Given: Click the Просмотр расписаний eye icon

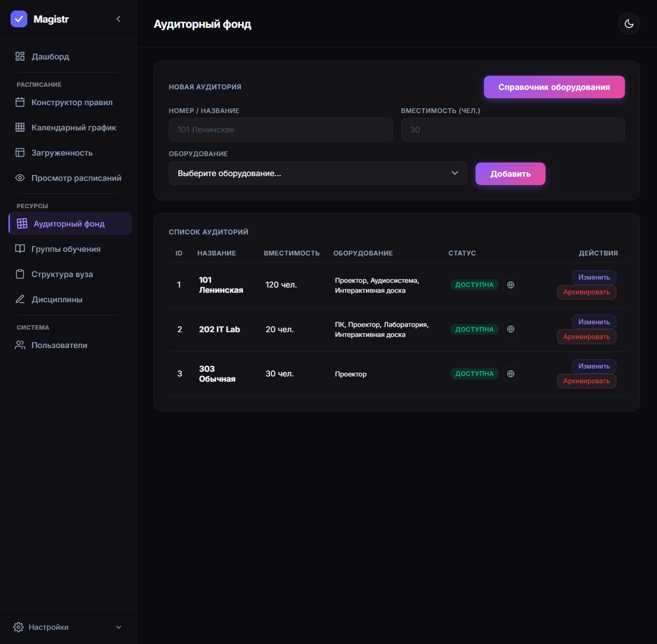Looking at the screenshot, I should point(20,178).
